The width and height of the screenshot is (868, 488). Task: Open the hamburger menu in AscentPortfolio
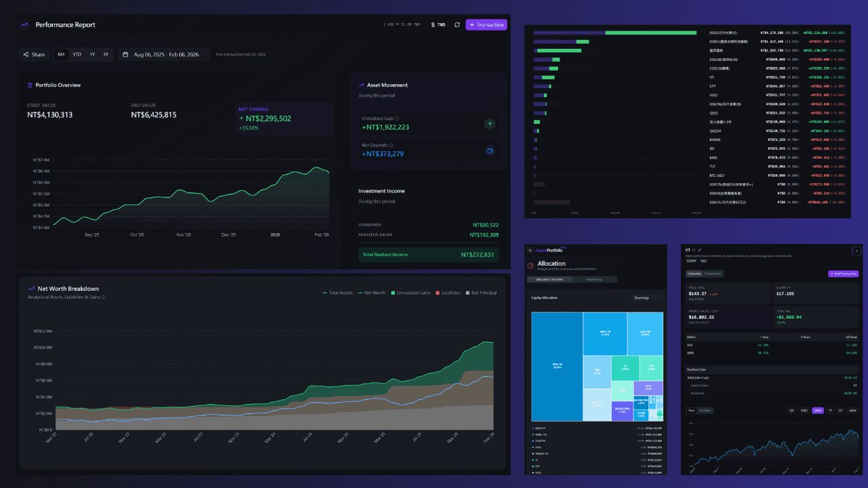click(x=530, y=250)
